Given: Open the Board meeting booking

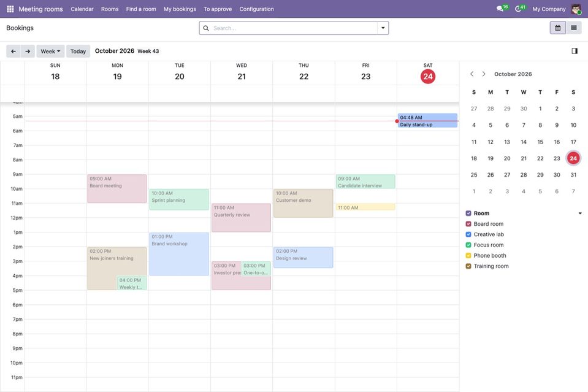Looking at the screenshot, I should 117,189.
